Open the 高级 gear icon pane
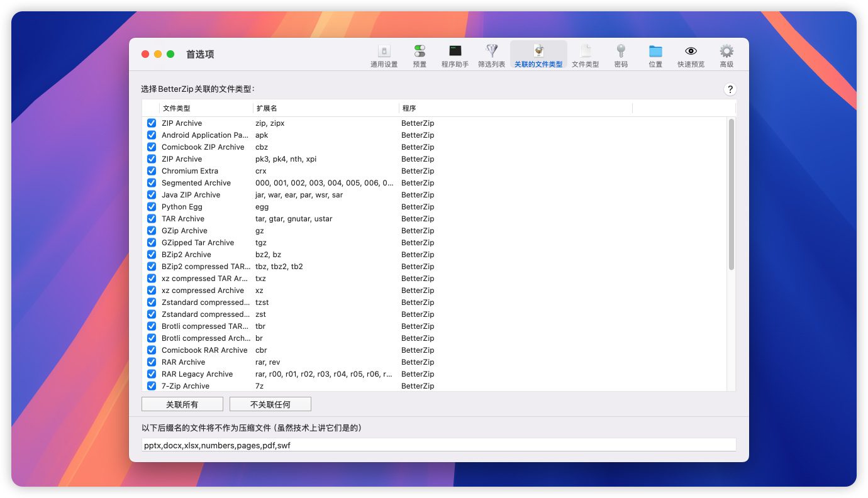 pyautogui.click(x=726, y=55)
